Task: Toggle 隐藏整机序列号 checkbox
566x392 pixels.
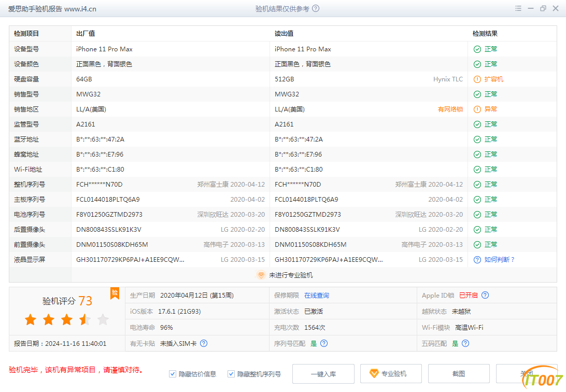Action: point(231,374)
